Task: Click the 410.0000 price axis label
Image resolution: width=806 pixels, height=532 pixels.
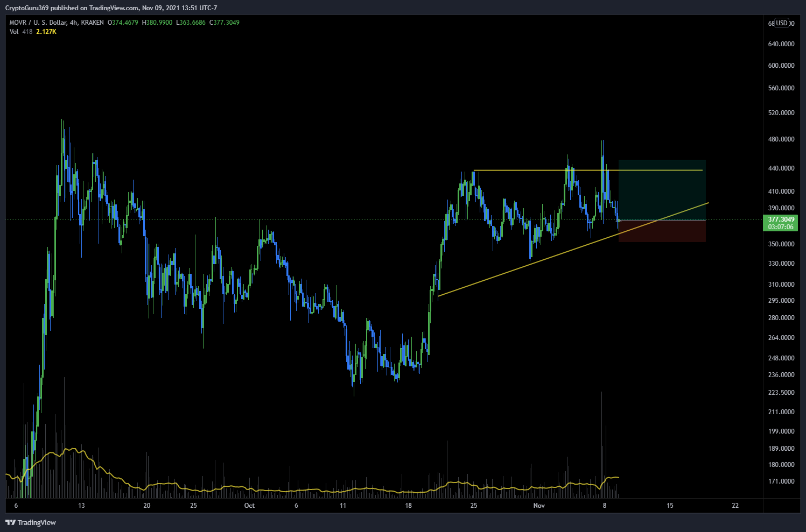Action: pos(781,191)
